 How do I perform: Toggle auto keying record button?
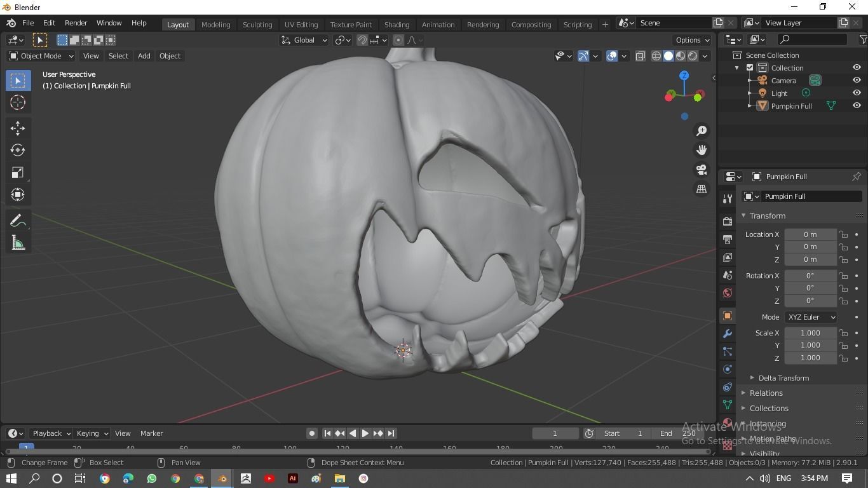311,433
